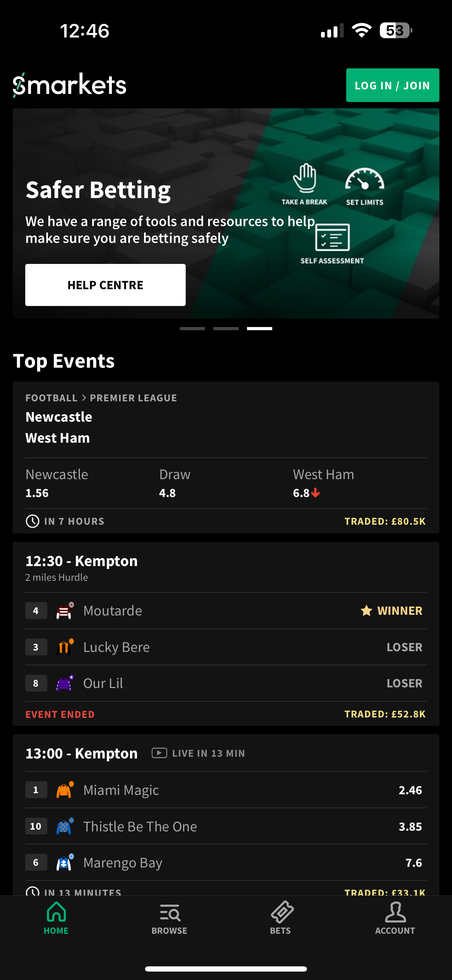Image resolution: width=452 pixels, height=980 pixels.
Task: Switch to the Browse tab
Action: click(x=169, y=918)
